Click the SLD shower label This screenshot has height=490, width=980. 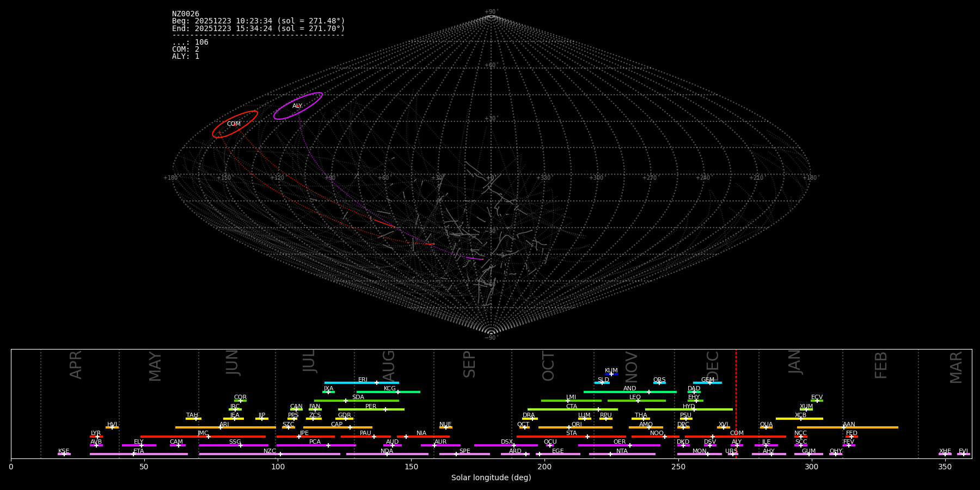(x=603, y=380)
